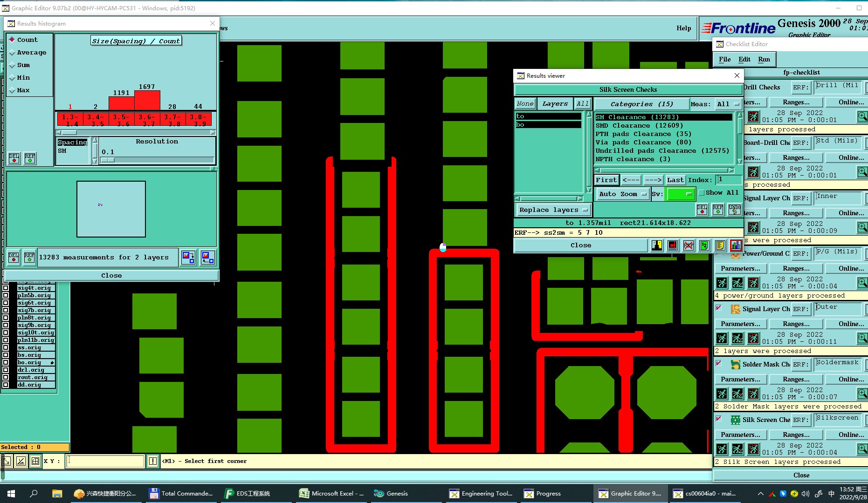
Task: Toggle the Show All checkbox
Action: 701,193
